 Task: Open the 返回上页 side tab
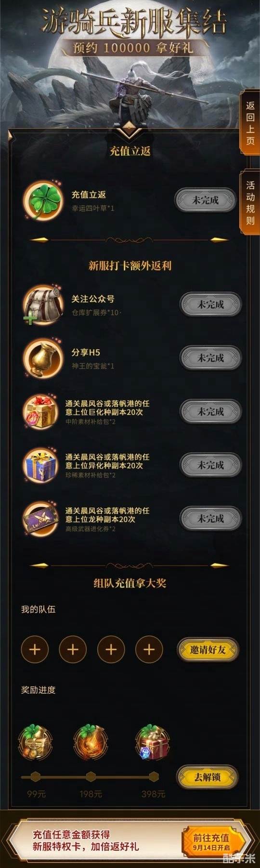point(250,123)
